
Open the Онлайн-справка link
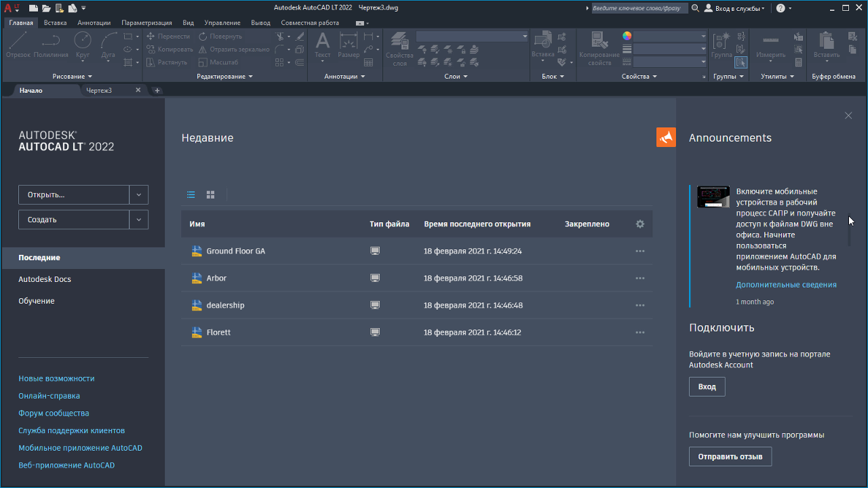point(50,396)
